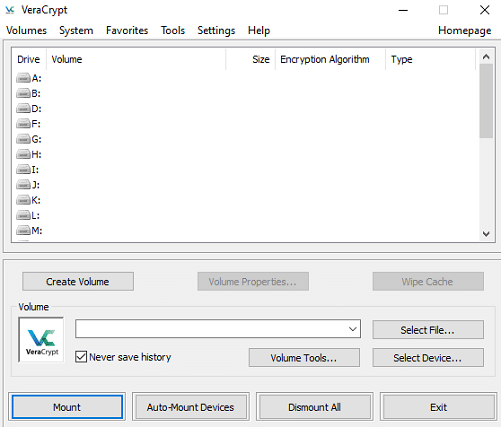Click the Create Volume button

pos(78,282)
